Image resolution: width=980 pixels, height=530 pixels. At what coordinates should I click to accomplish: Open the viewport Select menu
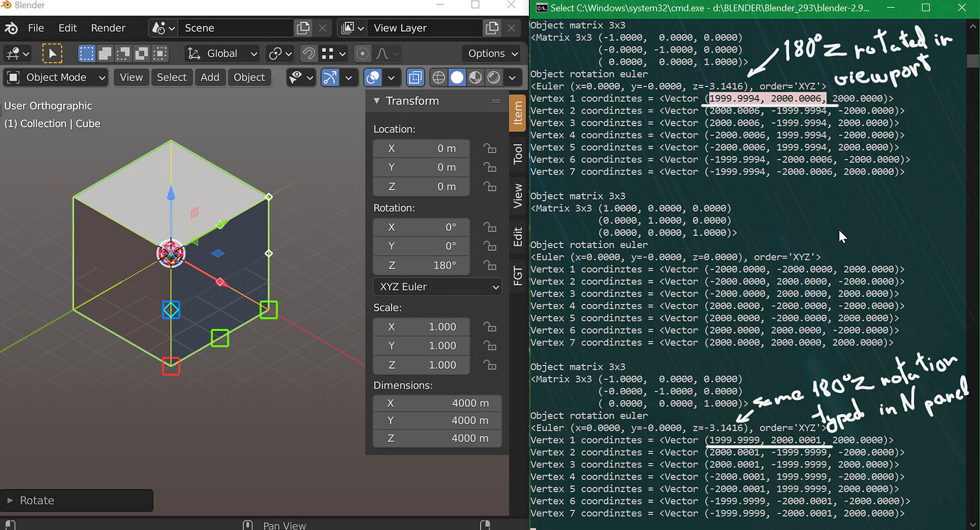pos(172,77)
